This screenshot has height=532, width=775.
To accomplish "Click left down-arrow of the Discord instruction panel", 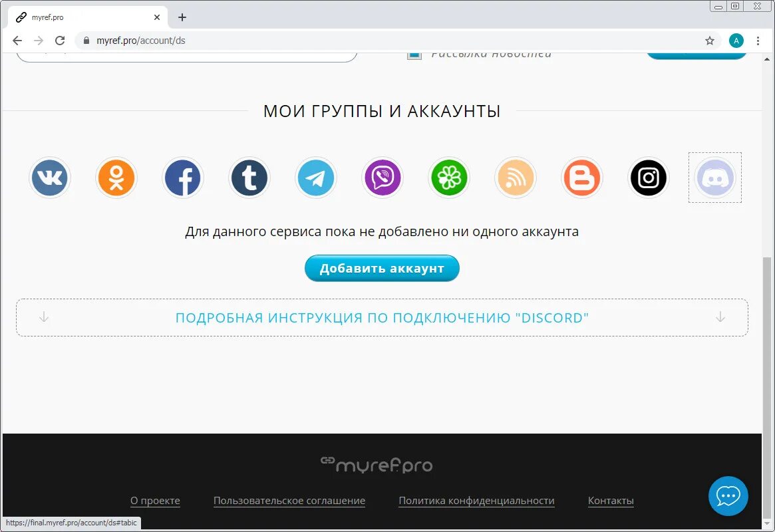I will tap(44, 317).
